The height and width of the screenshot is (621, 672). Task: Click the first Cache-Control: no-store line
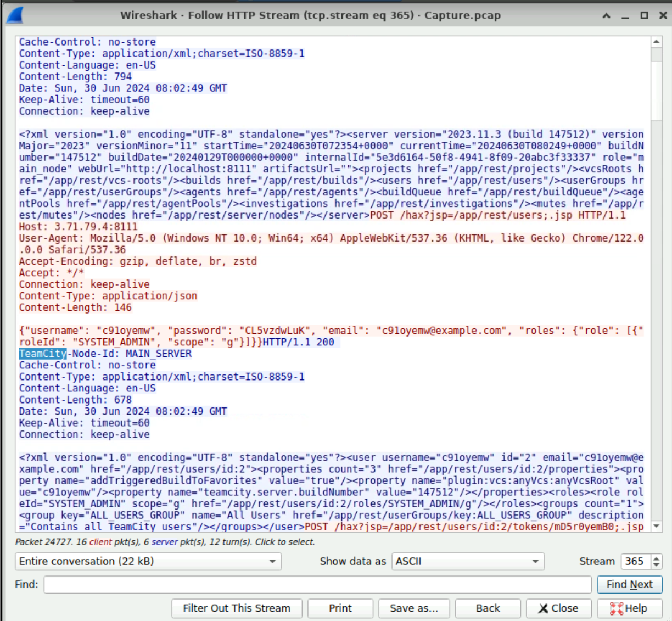point(87,42)
